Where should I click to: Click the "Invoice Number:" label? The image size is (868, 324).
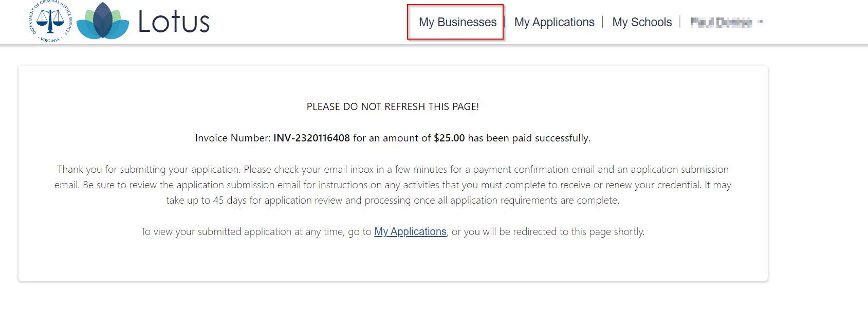tap(232, 138)
